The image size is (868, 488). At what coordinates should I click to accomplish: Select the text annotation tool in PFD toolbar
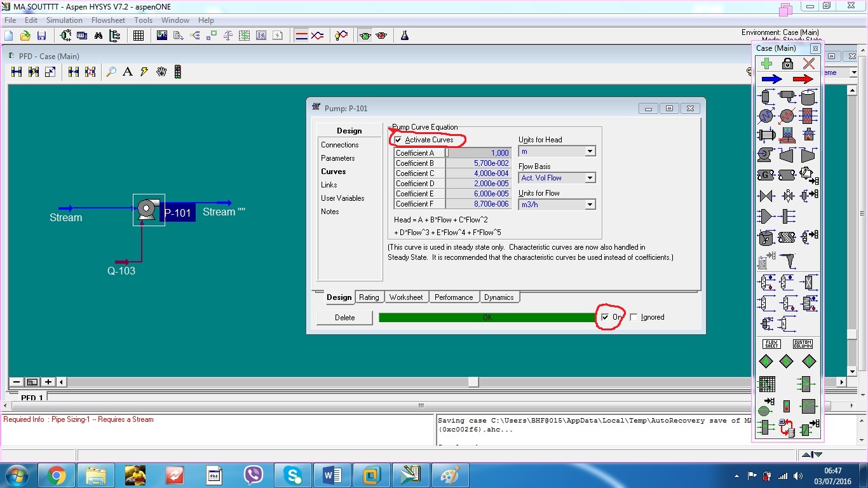coord(127,72)
